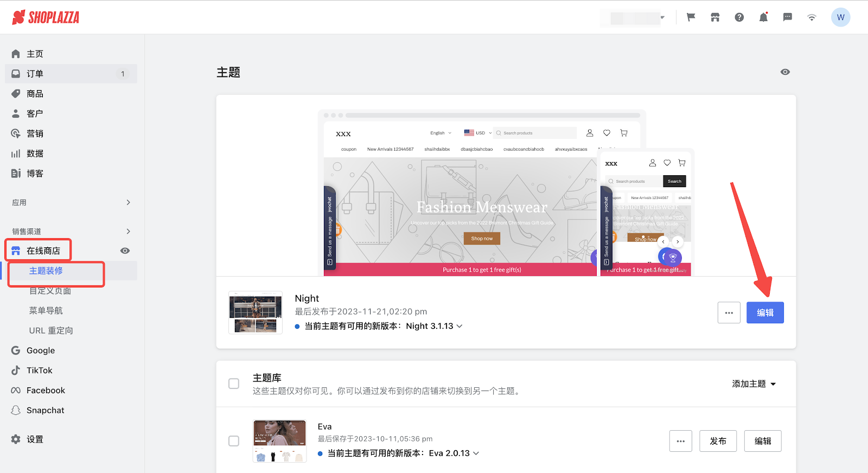Click the English language dropdown in preview
The height and width of the screenshot is (473, 868).
click(x=441, y=133)
